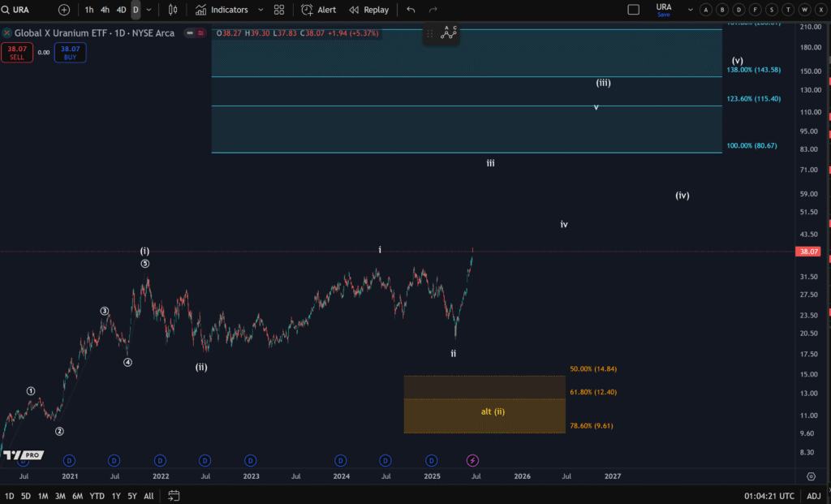Viewport: 831px width, 504px height.
Task: Select the 1D date range
Action: pos(10,496)
